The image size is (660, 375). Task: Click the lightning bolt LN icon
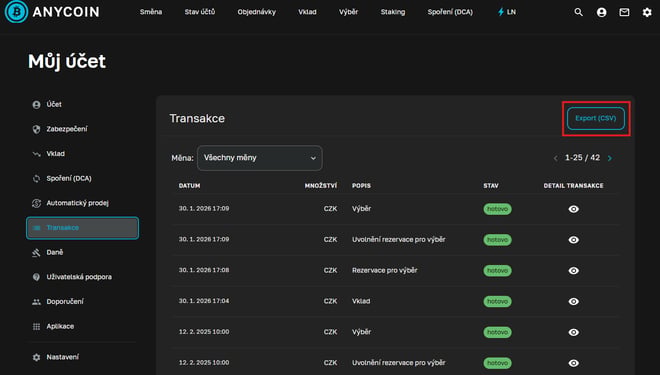tap(500, 12)
